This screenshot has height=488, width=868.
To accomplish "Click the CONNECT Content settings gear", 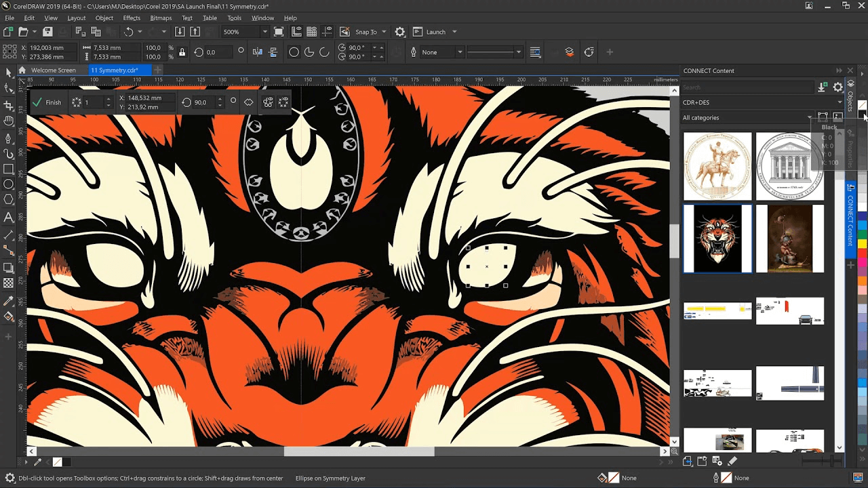I will pyautogui.click(x=838, y=87).
